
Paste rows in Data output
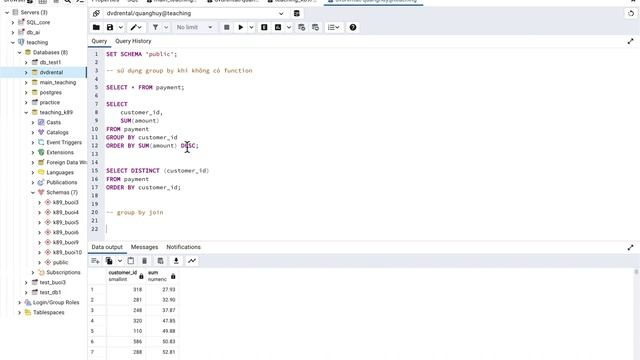click(131, 261)
